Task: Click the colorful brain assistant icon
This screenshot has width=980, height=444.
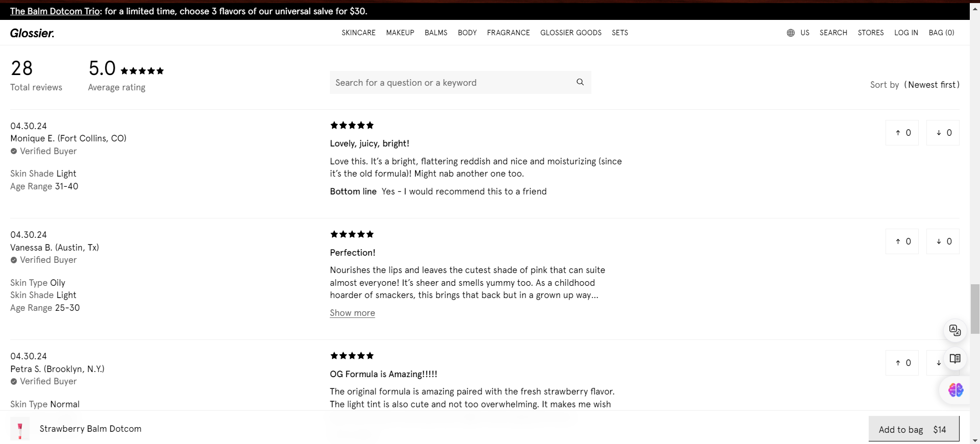Action: coord(955,390)
